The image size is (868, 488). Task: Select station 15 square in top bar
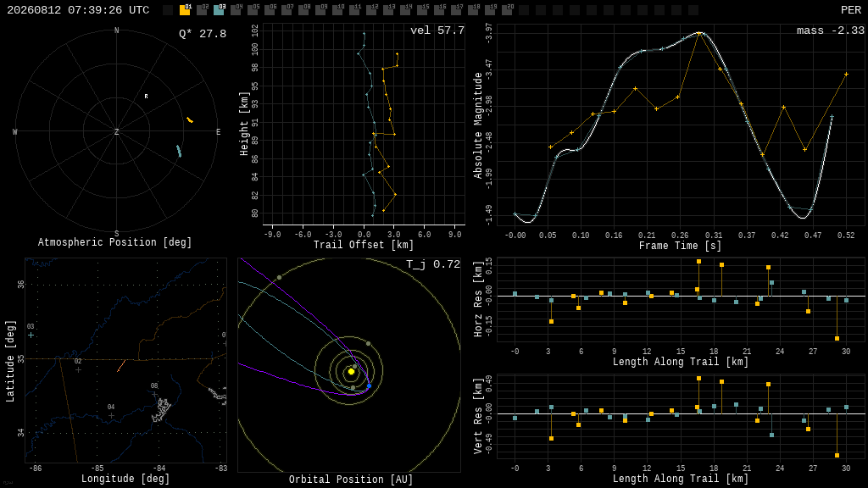[422, 10]
